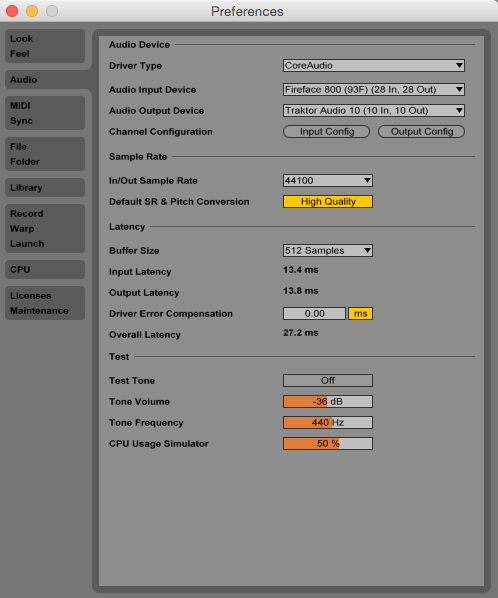The image size is (498, 598).
Task: Open the Record Warp Launch tab
Action: point(45,228)
